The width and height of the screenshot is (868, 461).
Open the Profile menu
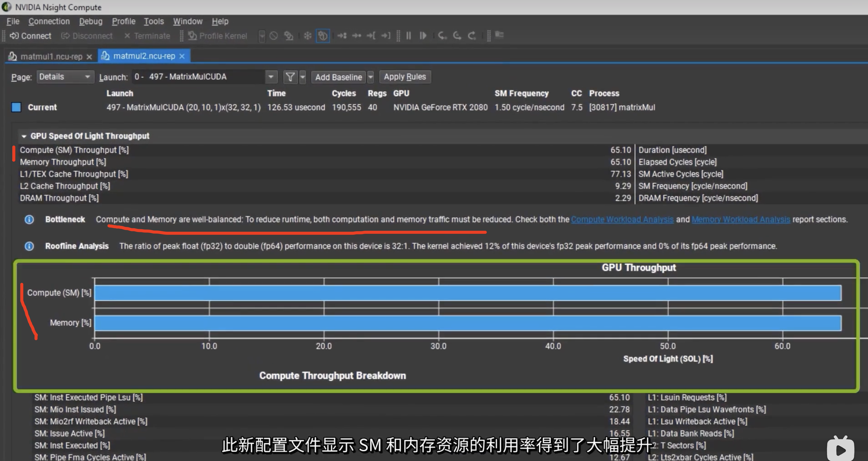click(x=123, y=21)
